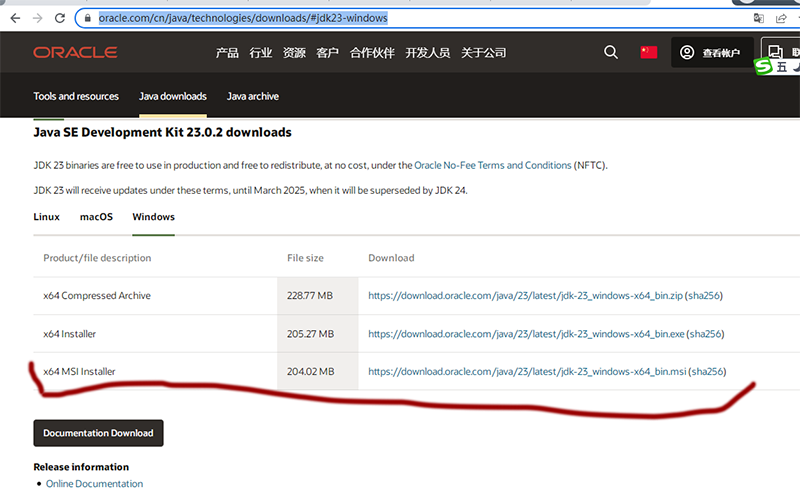The height and width of the screenshot is (492, 800).
Task: Open the Tools and resources tab
Action: (76, 97)
